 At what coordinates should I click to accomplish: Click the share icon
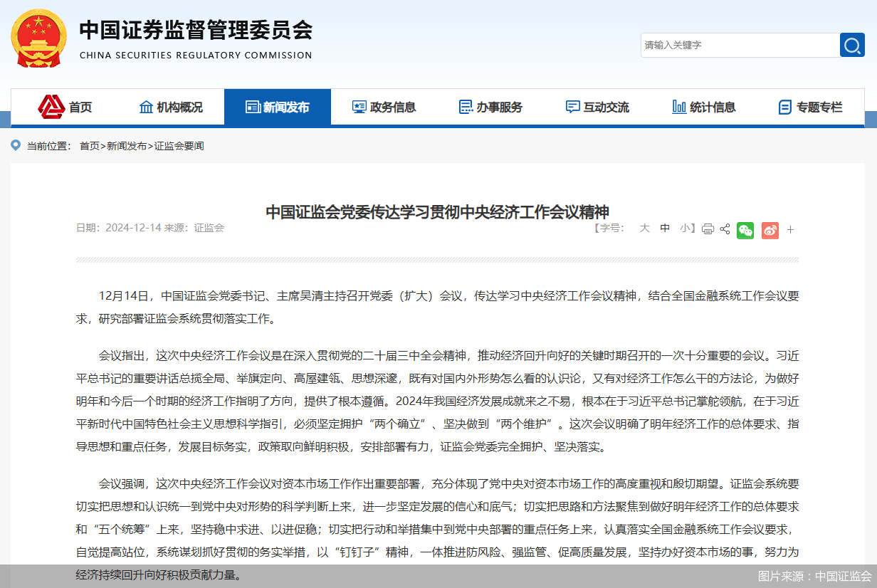point(725,229)
